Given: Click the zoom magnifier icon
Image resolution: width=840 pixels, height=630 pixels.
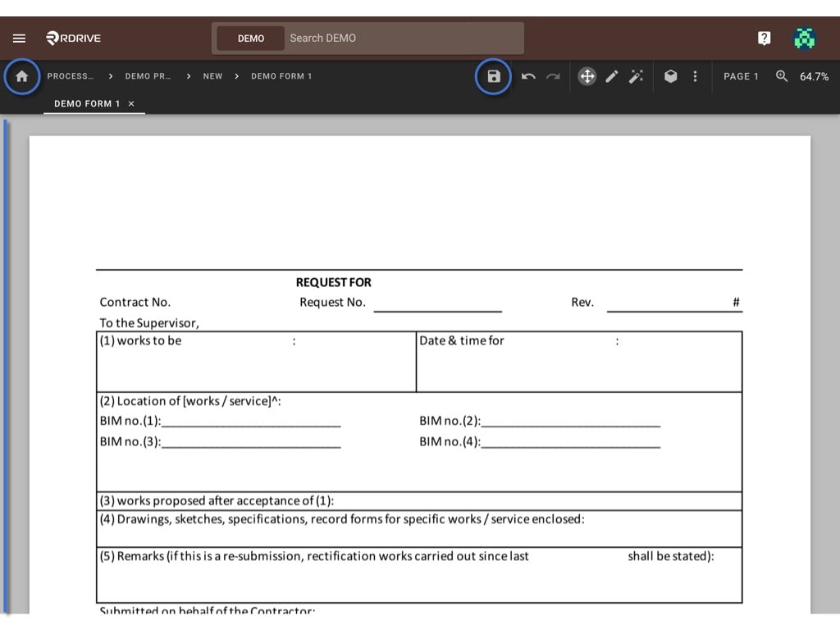Looking at the screenshot, I should point(782,76).
